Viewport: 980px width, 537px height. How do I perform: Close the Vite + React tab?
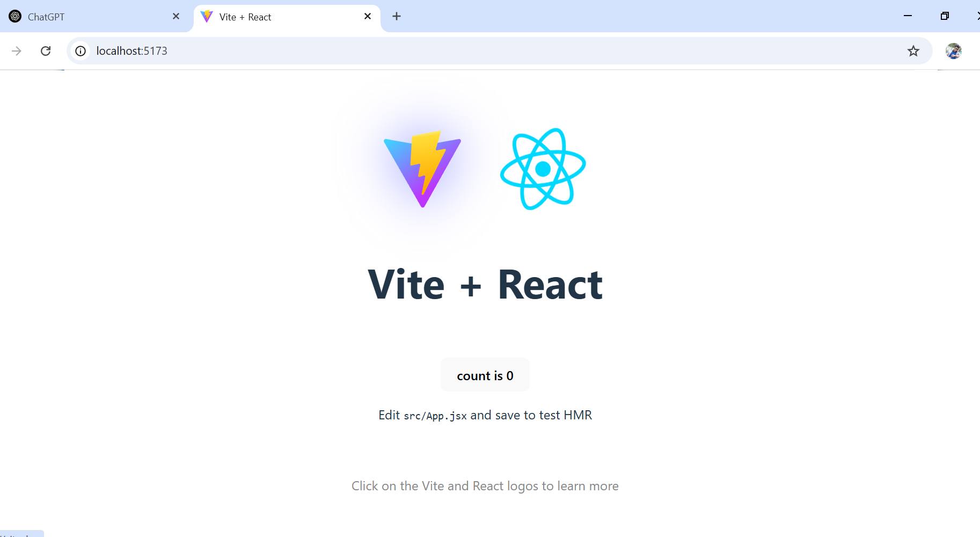coord(368,17)
